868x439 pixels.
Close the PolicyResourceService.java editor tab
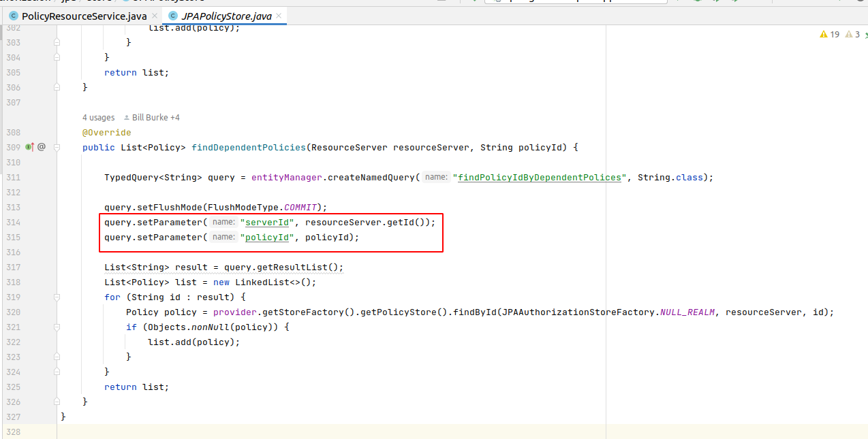(x=154, y=15)
